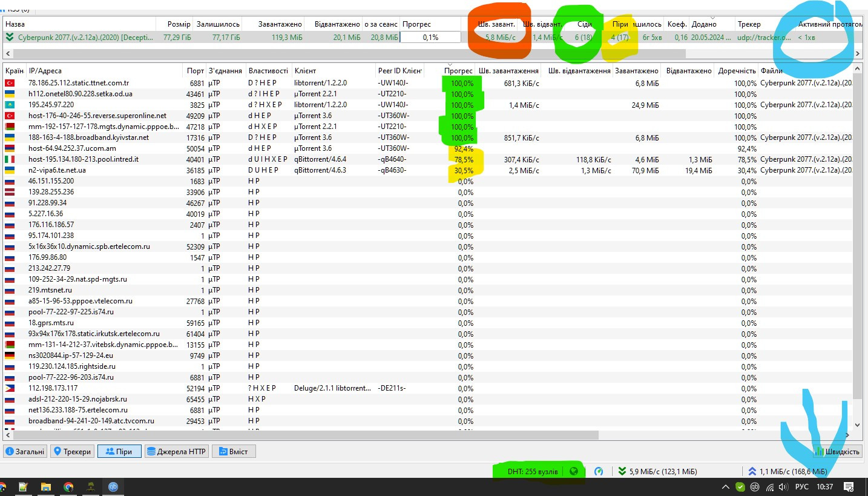Open the volume control in system tray

point(783,487)
